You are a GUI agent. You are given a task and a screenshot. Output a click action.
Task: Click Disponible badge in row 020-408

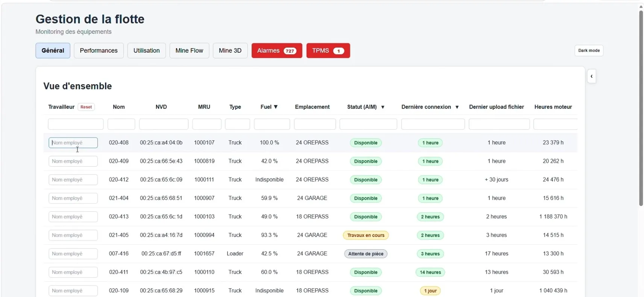(x=366, y=143)
